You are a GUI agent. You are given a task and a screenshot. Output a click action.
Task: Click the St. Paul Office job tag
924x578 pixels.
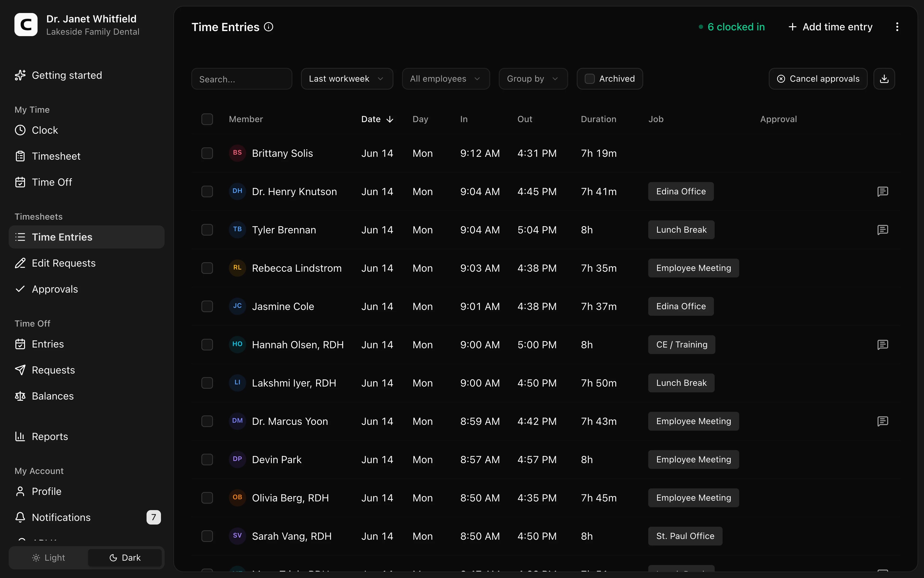[x=685, y=536]
